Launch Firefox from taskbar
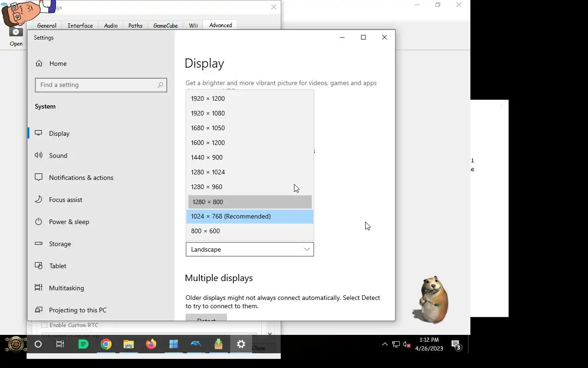The height and width of the screenshot is (368, 588). point(151,344)
